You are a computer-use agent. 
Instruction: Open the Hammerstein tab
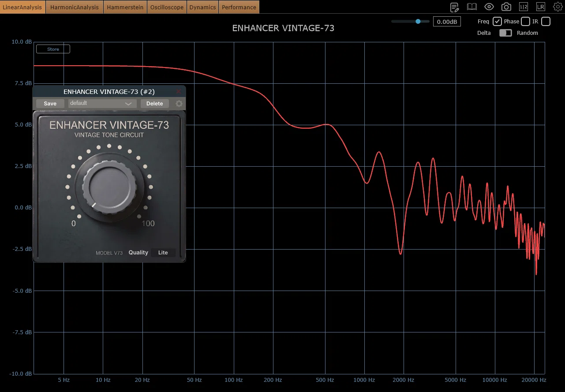tap(125, 7)
